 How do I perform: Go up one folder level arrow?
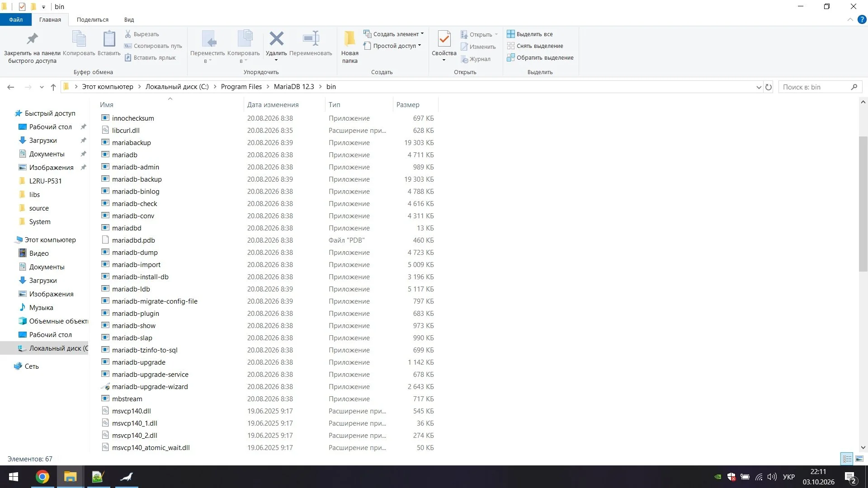53,87
